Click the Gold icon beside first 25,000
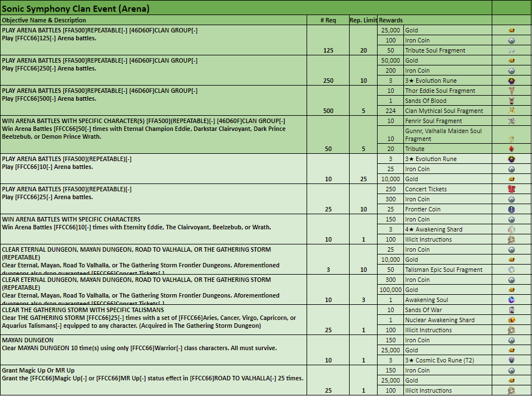Screen dimensions: 532x396 point(511,30)
